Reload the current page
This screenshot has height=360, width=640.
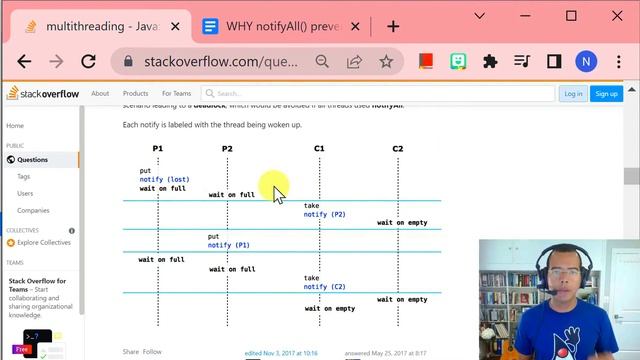88,62
